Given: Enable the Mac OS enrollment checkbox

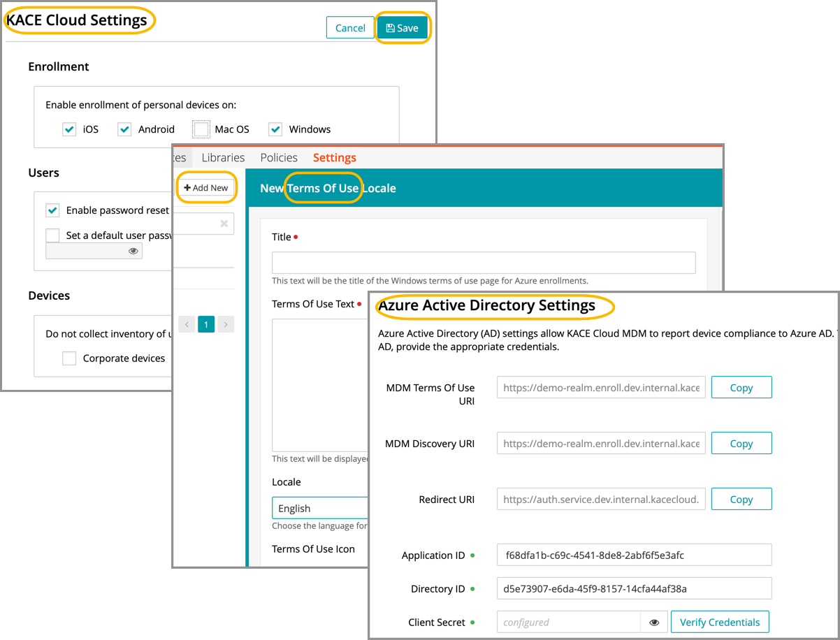Looking at the screenshot, I should [x=201, y=129].
